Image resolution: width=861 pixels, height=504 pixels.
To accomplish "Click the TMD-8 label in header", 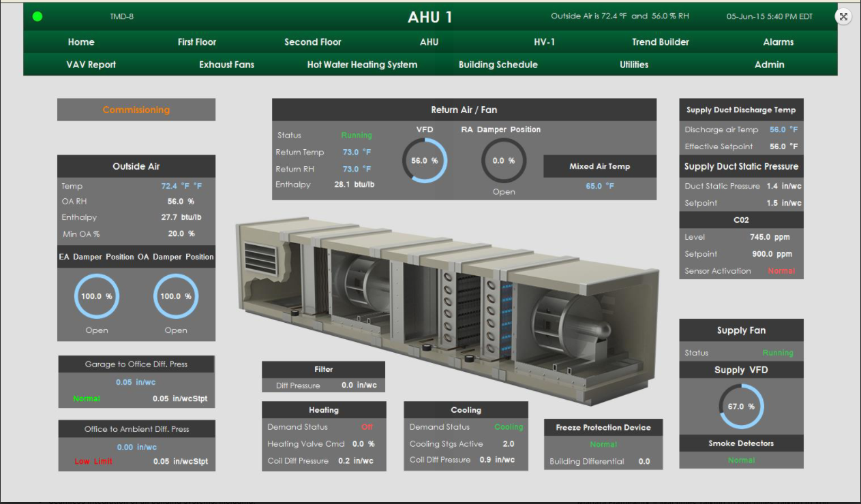I will [x=121, y=16].
